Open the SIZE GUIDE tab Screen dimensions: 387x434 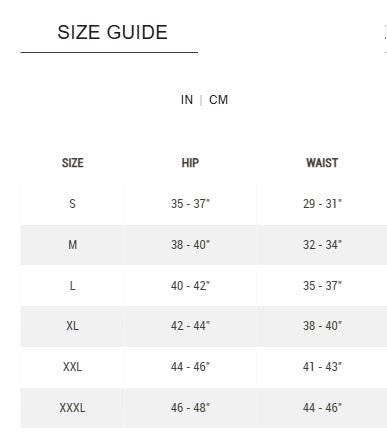112,32
